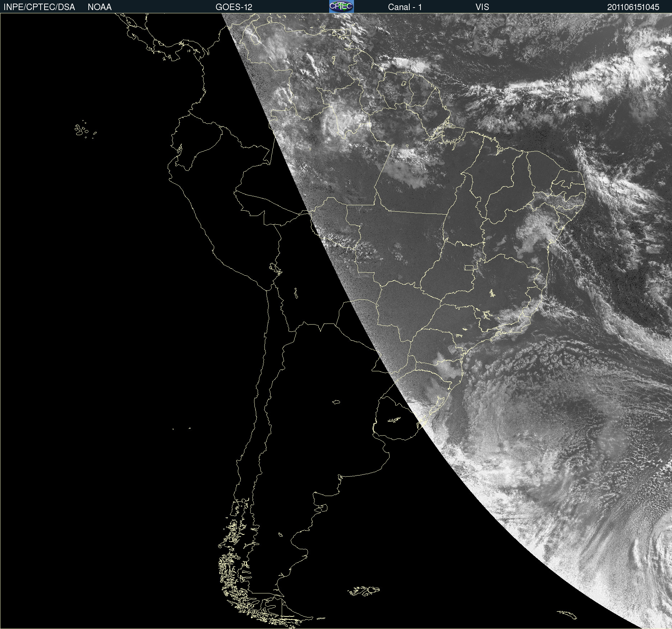Click the Falkland Islands outline
Viewport: 672px width, 629px height.
[363, 591]
